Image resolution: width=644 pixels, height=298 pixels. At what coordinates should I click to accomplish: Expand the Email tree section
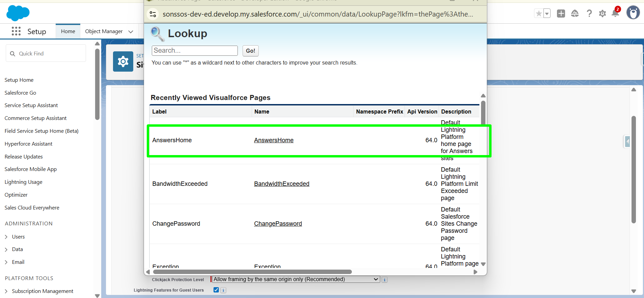pos(6,262)
